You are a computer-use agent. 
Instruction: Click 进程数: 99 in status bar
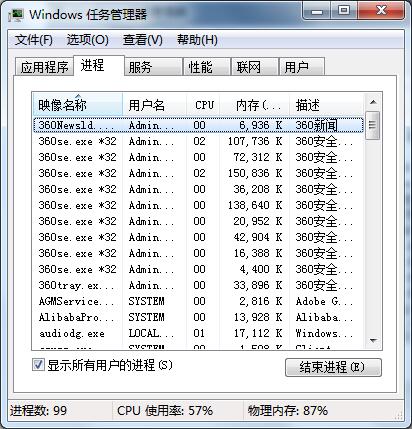pyautogui.click(x=39, y=411)
